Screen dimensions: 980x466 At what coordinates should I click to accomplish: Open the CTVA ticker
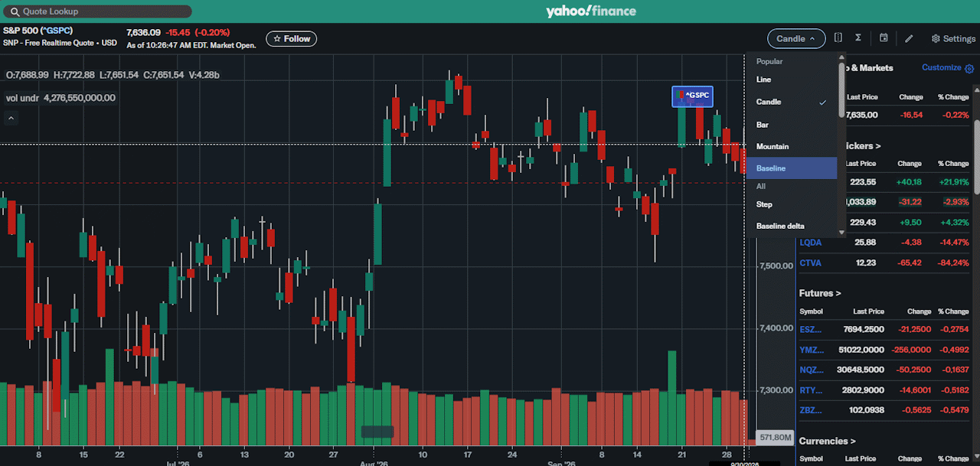click(x=810, y=262)
